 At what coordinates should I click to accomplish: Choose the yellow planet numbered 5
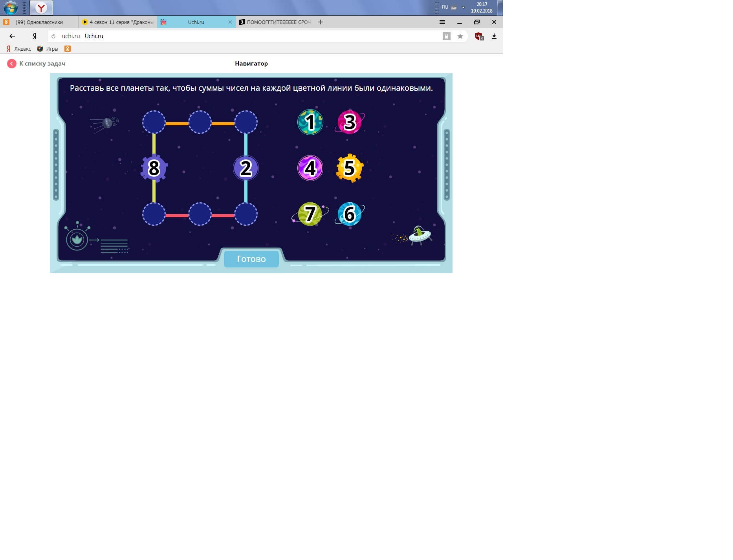pyautogui.click(x=349, y=168)
